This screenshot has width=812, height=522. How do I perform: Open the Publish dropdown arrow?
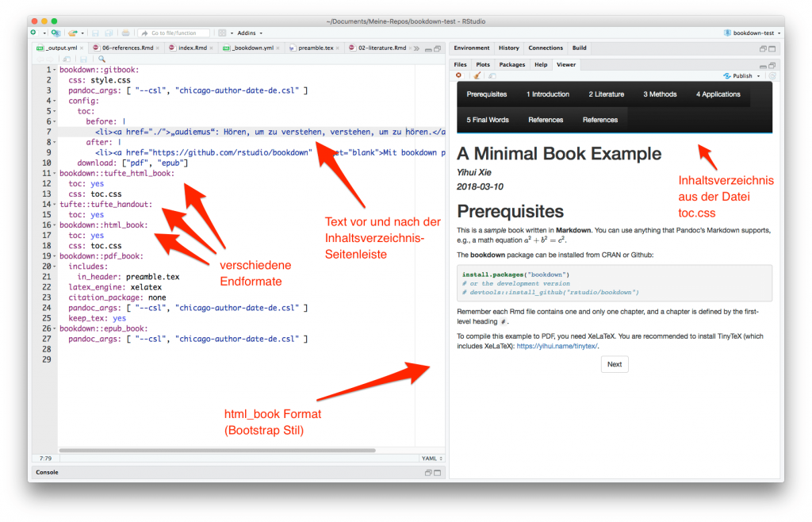(x=759, y=76)
